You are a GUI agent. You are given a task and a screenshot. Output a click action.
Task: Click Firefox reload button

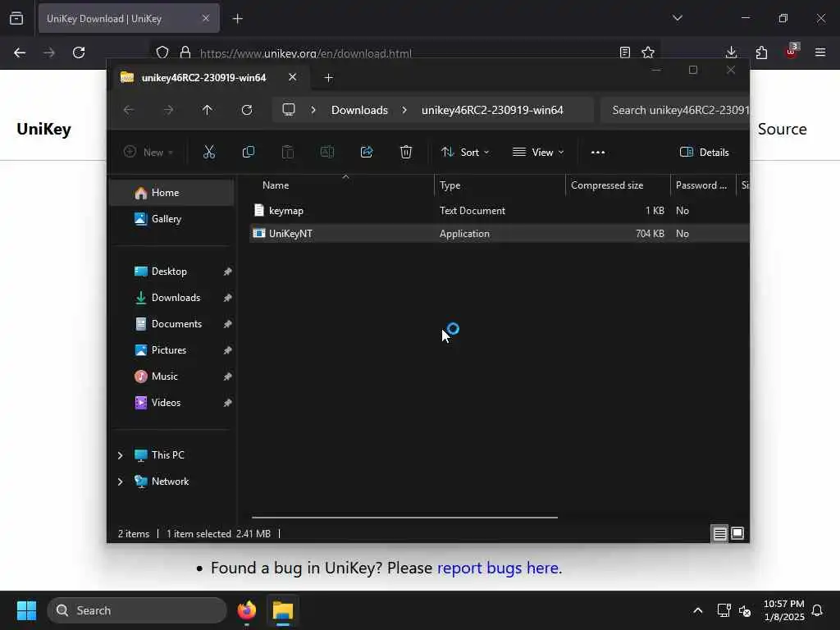pyautogui.click(x=79, y=52)
